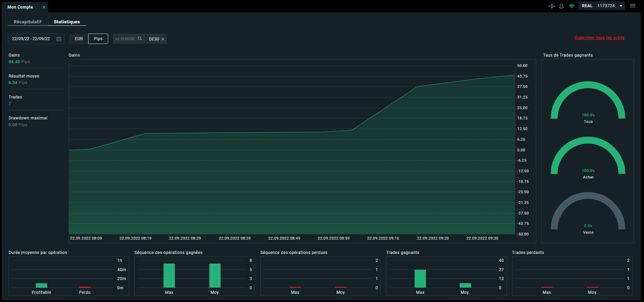Remove the DE30 asset filter
This screenshot has height=302, width=644.
(x=163, y=39)
